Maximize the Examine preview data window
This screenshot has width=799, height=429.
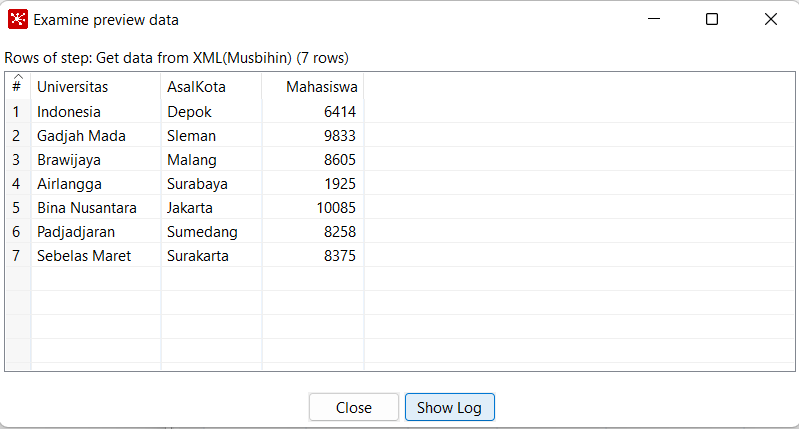click(712, 19)
